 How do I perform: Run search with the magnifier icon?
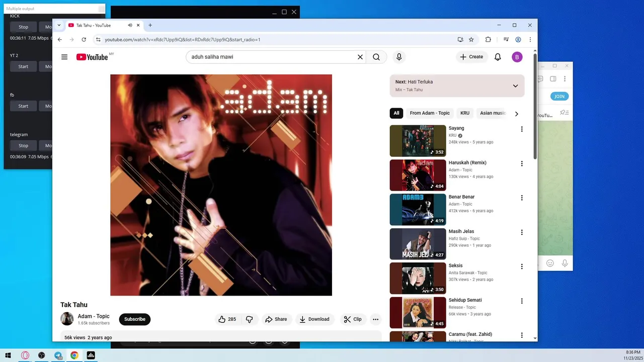point(376,57)
